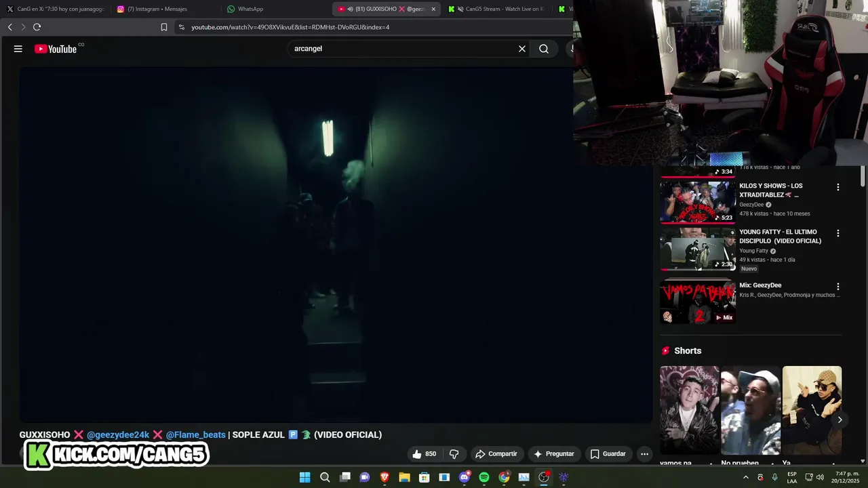
Task: Open the KILOS Y SHOWS video title
Action: [771, 190]
